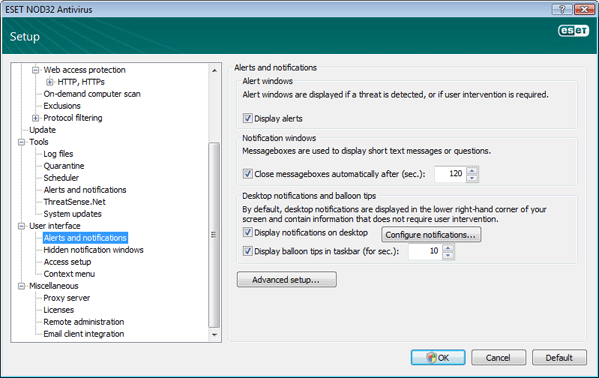Screen dimensions: 599x378
Task: Click the Cancel button
Action: (498, 357)
